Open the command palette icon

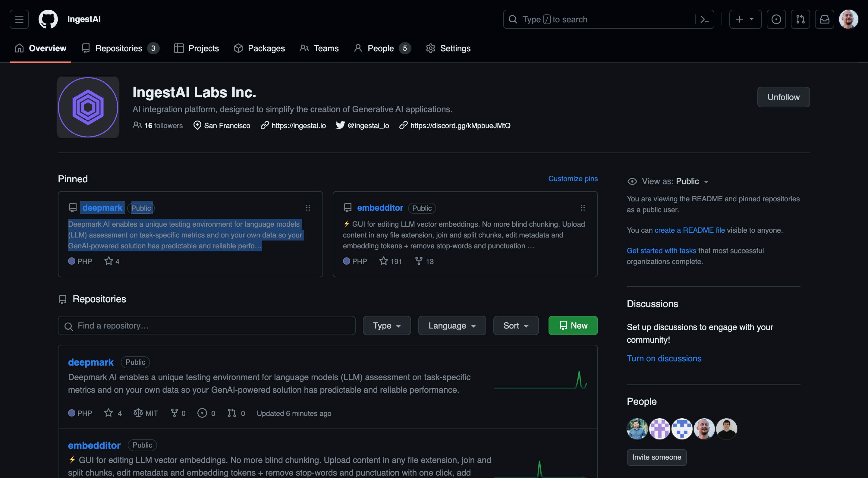(x=705, y=19)
